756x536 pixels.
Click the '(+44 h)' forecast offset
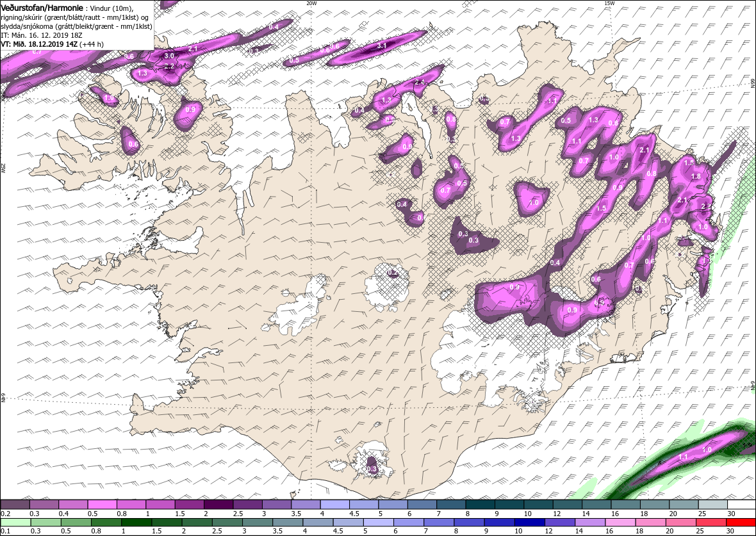[x=92, y=44]
